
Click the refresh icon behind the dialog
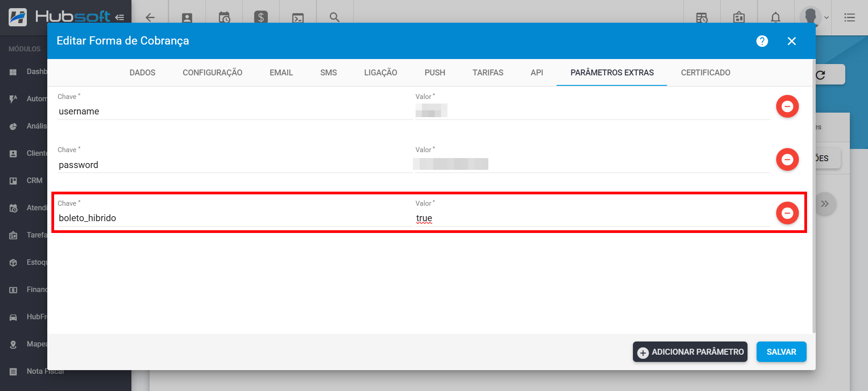820,75
